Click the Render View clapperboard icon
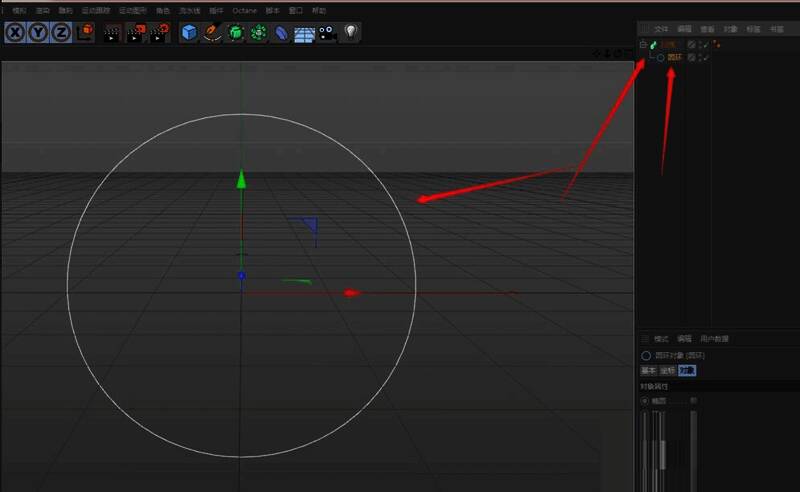800x492 pixels. point(112,33)
